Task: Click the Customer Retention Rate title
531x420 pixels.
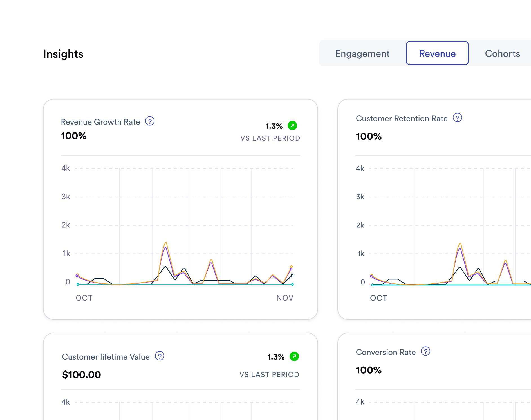Action: click(x=402, y=119)
